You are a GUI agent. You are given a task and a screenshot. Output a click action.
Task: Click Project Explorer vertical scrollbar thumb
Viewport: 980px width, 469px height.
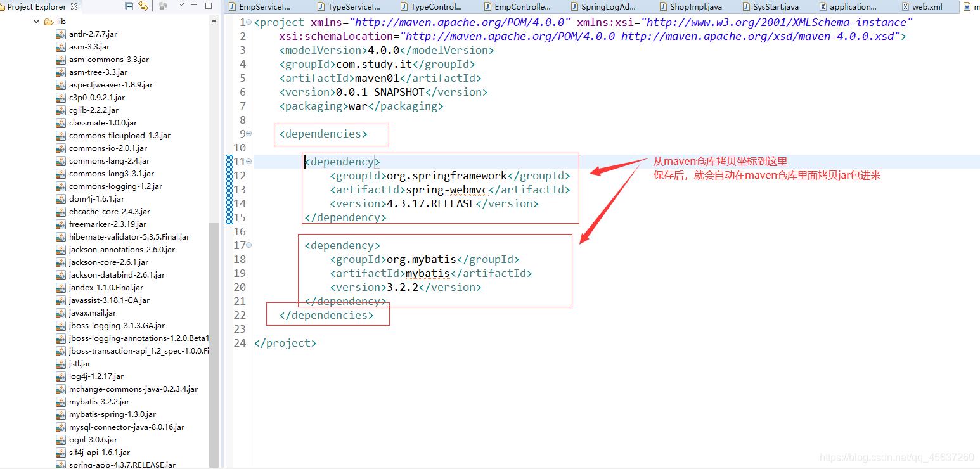(x=214, y=345)
